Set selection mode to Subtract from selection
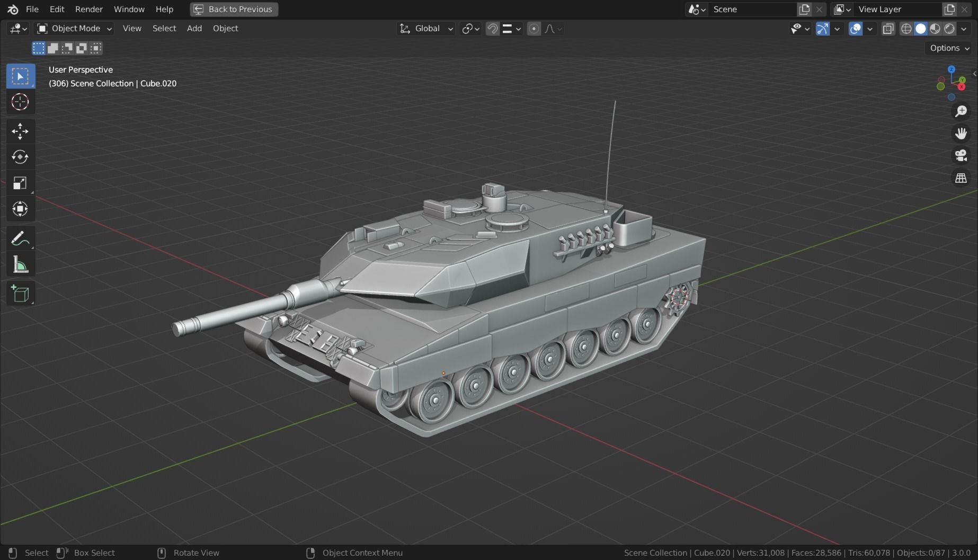This screenshot has width=978, height=560. (67, 48)
